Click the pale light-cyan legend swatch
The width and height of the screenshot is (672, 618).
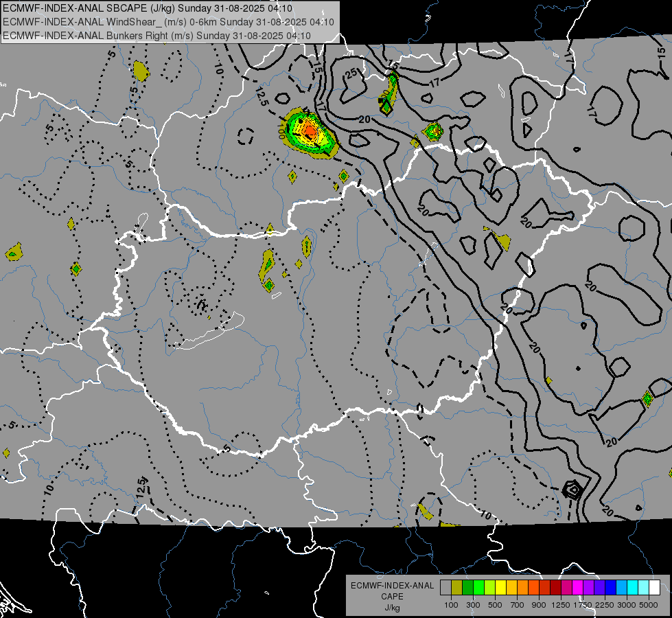tap(644, 588)
